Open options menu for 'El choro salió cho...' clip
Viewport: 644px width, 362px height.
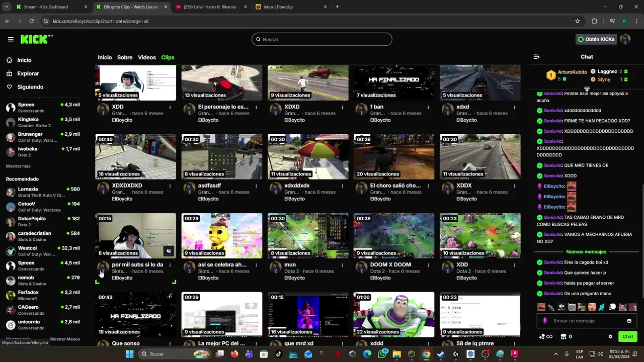428,186
